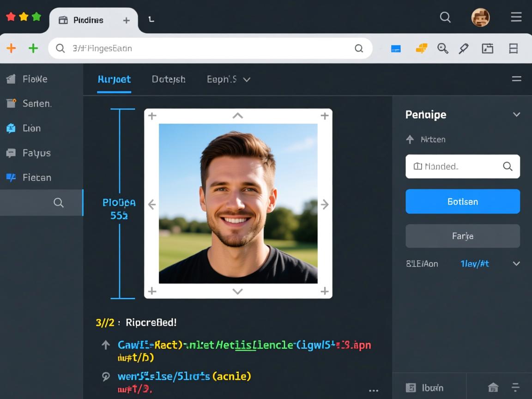532x399 pixels.
Task: Click the home icon in bottom right
Action: click(493, 387)
